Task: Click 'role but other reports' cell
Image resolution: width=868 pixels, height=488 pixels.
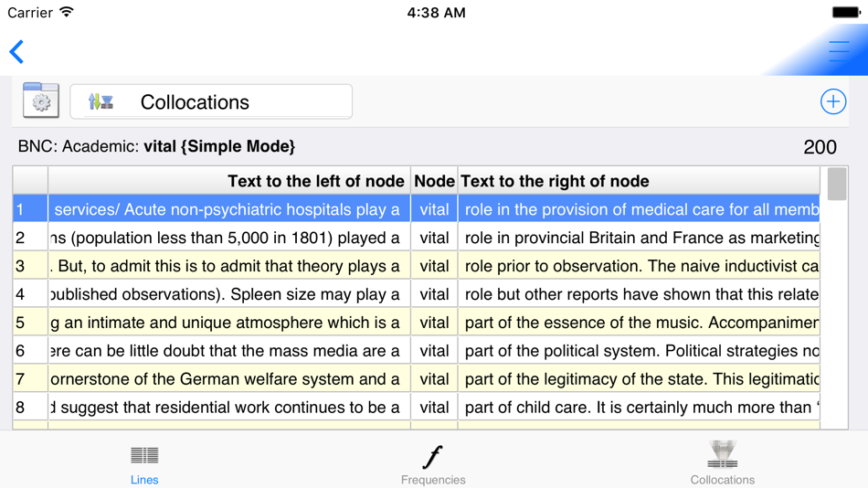Action: point(639,294)
